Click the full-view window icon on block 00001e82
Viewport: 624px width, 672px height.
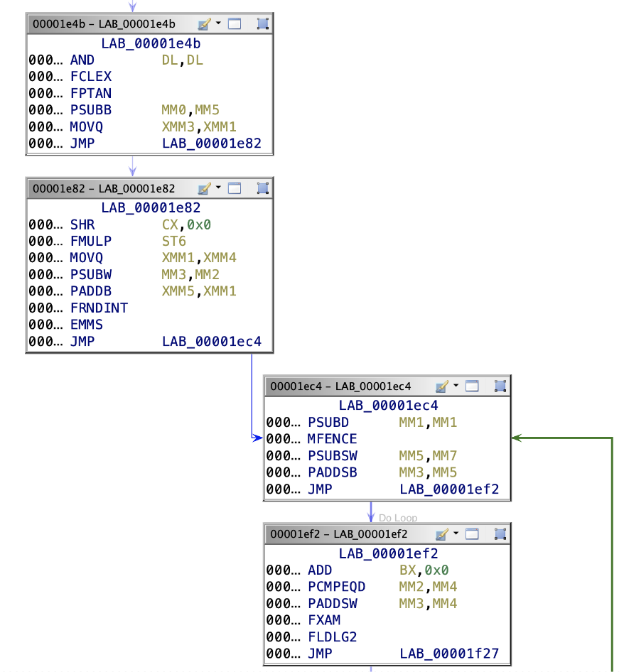click(235, 188)
